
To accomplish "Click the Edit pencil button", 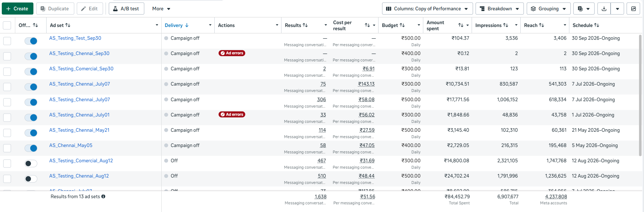I will 90,9.
